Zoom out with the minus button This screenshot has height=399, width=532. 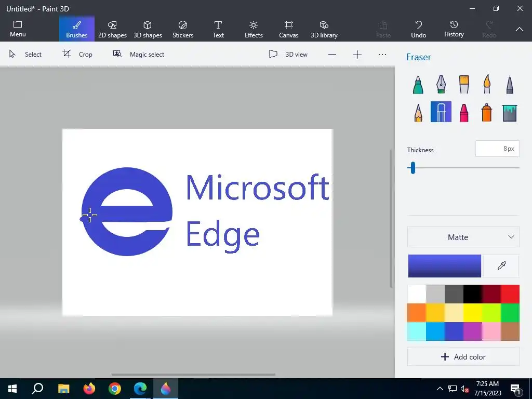(x=332, y=55)
